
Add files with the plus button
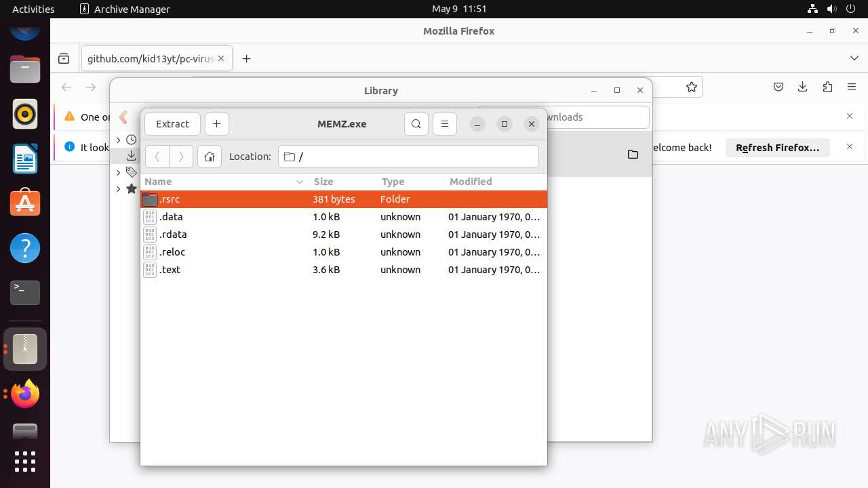[216, 124]
